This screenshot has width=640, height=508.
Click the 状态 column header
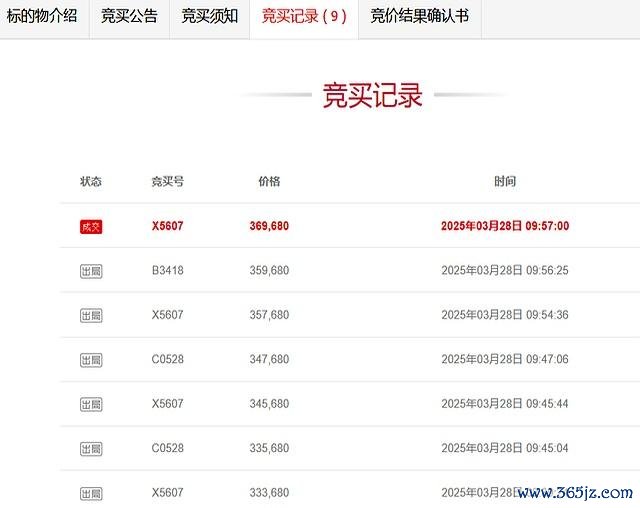91,181
